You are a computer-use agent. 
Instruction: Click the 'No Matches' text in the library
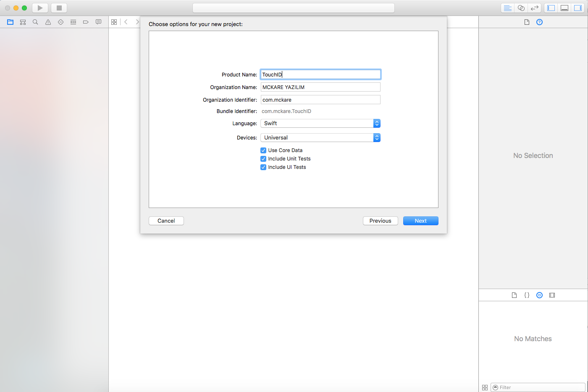[533, 339]
